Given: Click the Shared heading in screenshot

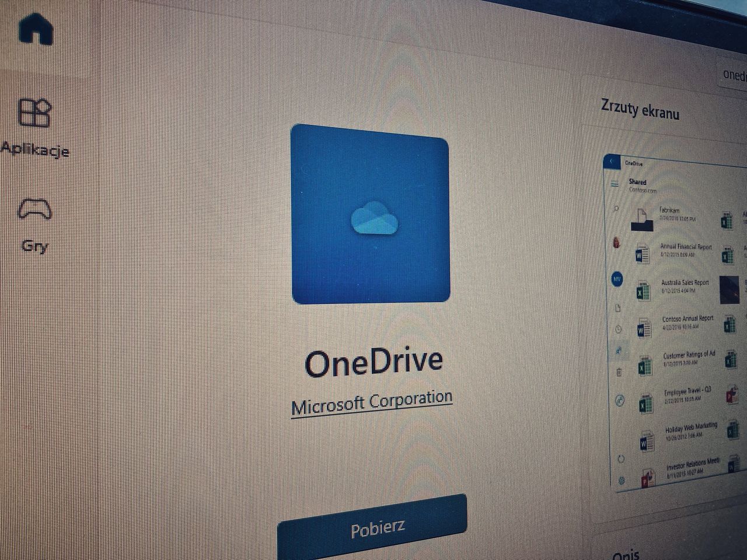Looking at the screenshot, I should coord(637,182).
